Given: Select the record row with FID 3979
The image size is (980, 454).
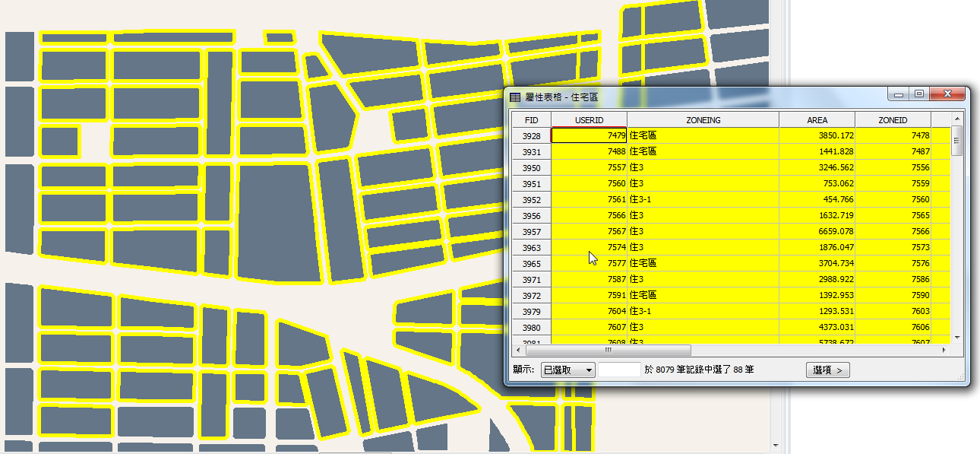Looking at the screenshot, I should 532,311.
